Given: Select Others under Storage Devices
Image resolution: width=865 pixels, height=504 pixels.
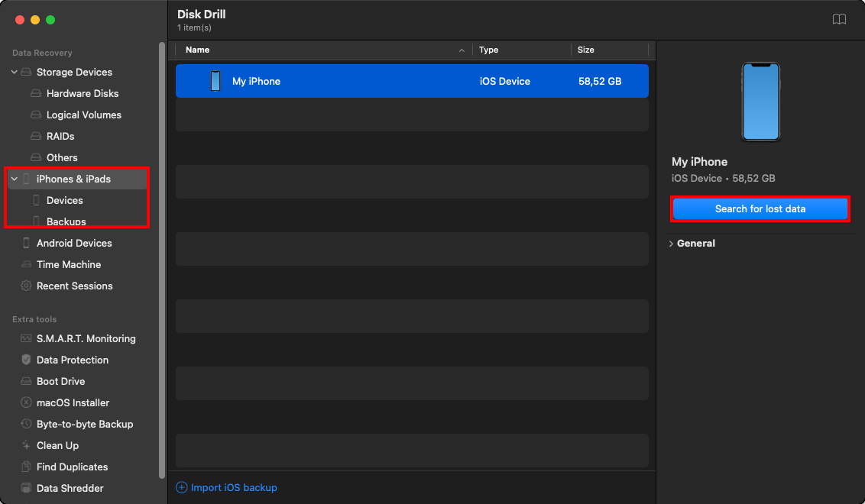Looking at the screenshot, I should (x=62, y=158).
